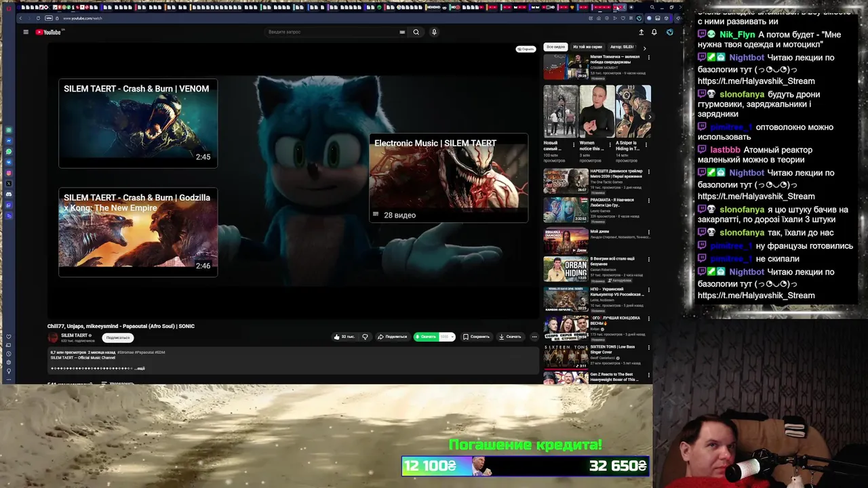
Task: Expand description with …ещё
Action: (x=140, y=368)
